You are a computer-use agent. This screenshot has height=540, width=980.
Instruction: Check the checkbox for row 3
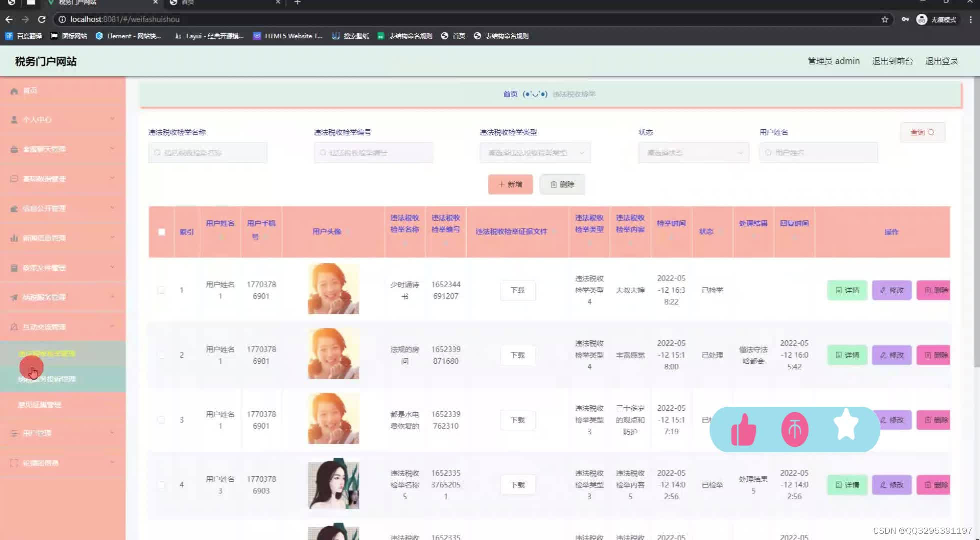tap(161, 420)
